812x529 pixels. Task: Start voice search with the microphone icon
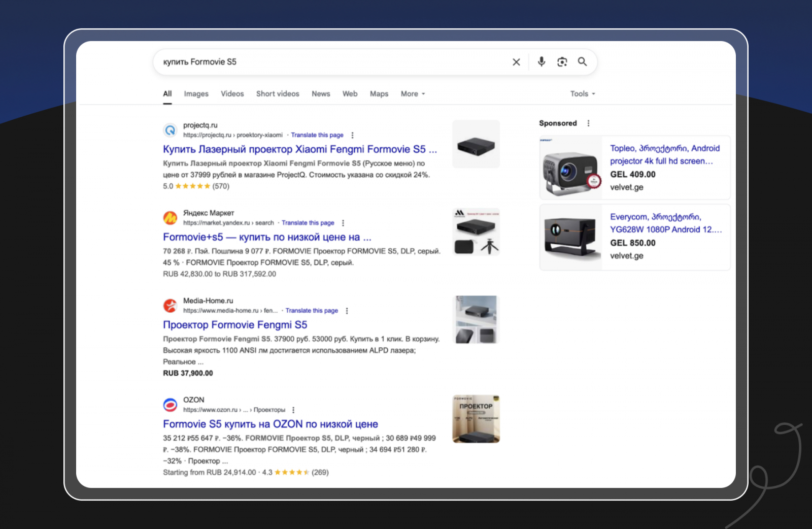(542, 62)
